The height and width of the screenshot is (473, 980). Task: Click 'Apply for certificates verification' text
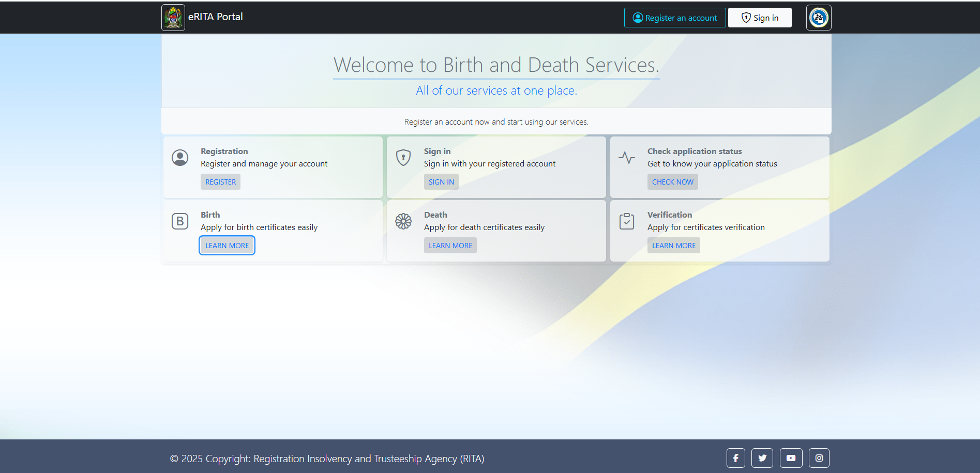click(706, 227)
